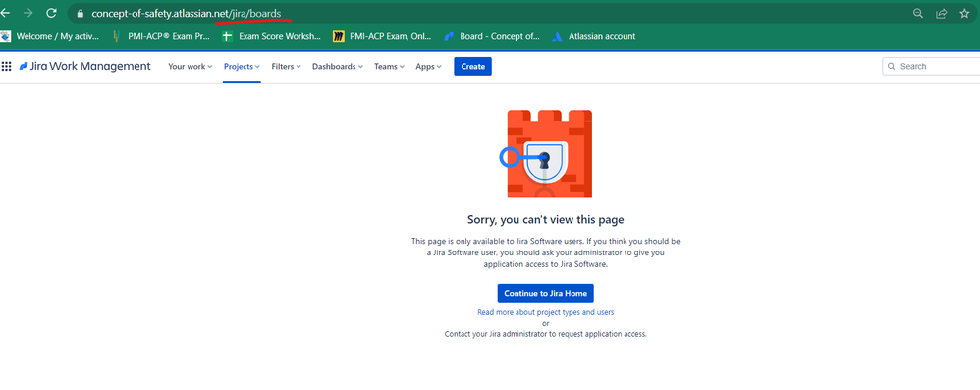Click the locked castle illustration

pos(546,154)
